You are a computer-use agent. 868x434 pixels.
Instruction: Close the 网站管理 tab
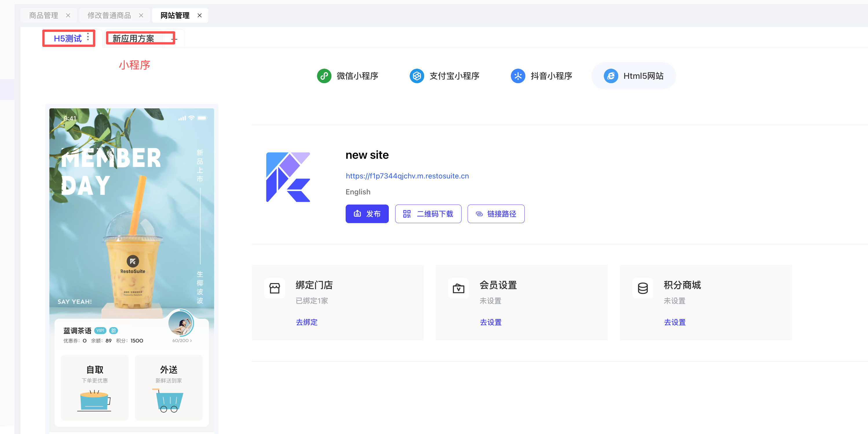(200, 16)
